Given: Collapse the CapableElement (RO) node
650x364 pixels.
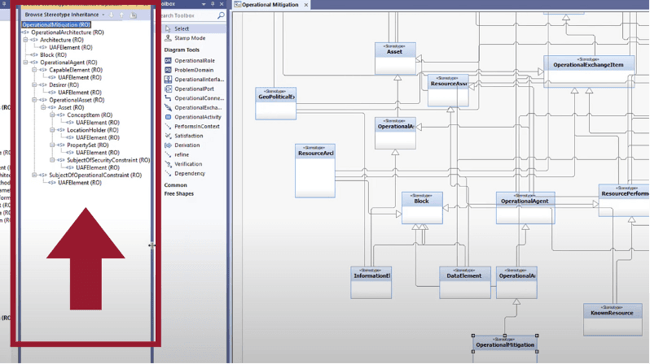Looking at the screenshot, I should click(35, 70).
